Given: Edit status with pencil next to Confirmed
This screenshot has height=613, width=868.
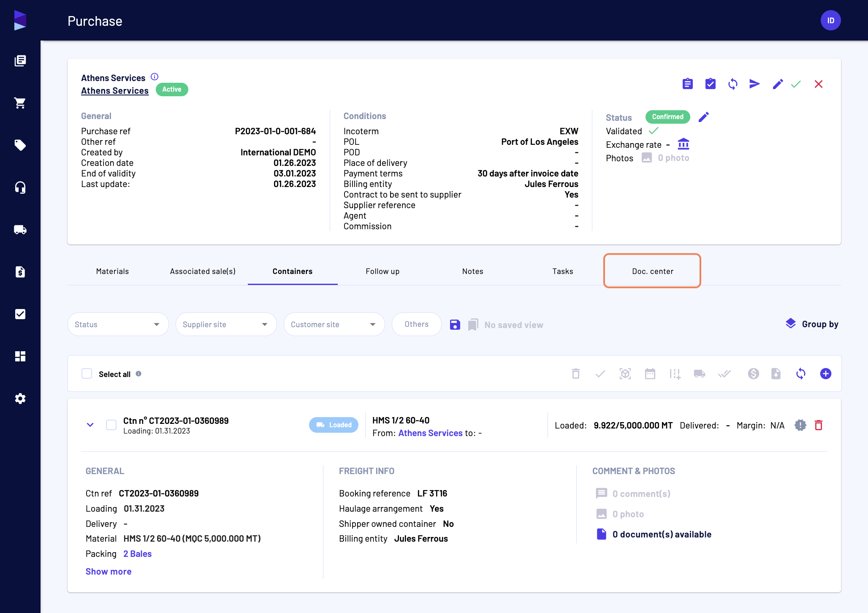Looking at the screenshot, I should coord(703,117).
